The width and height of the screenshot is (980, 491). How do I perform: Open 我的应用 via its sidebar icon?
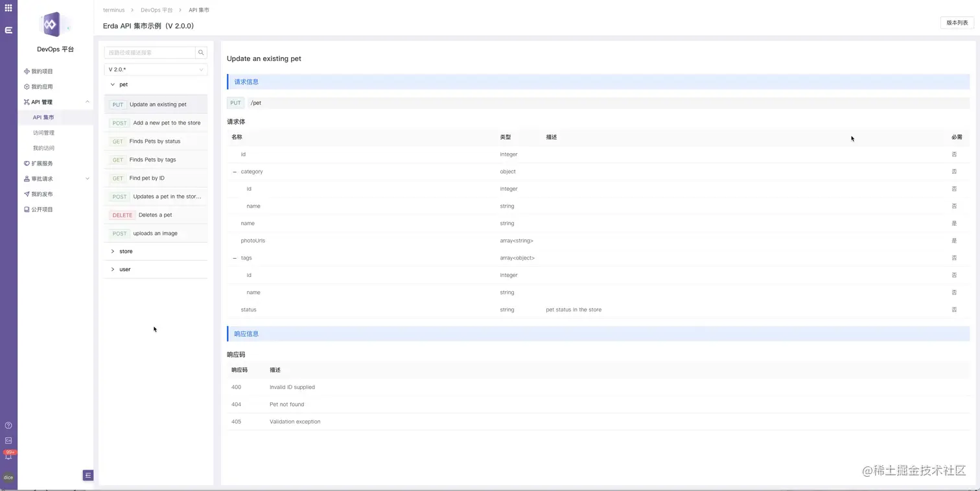tap(27, 87)
